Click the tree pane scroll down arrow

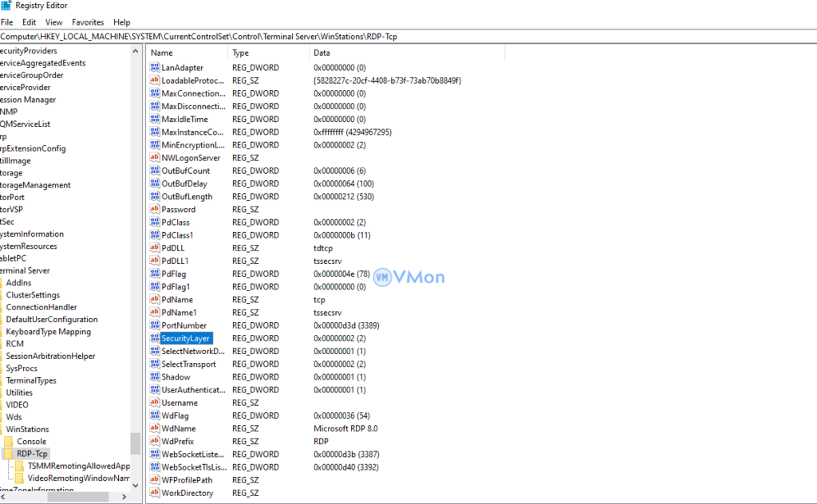point(136,486)
